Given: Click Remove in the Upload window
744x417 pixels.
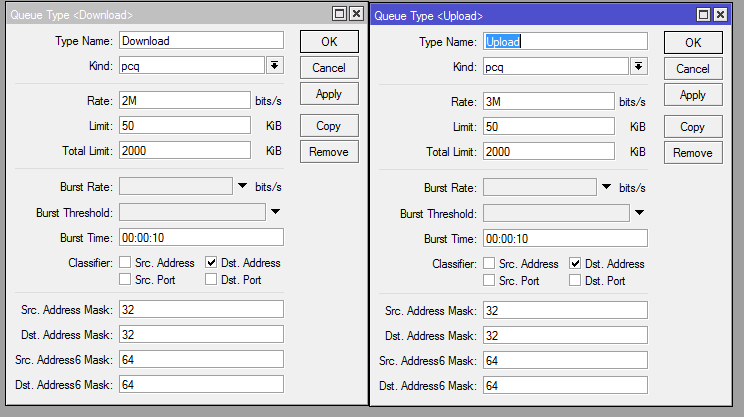Looking at the screenshot, I should tap(693, 153).
